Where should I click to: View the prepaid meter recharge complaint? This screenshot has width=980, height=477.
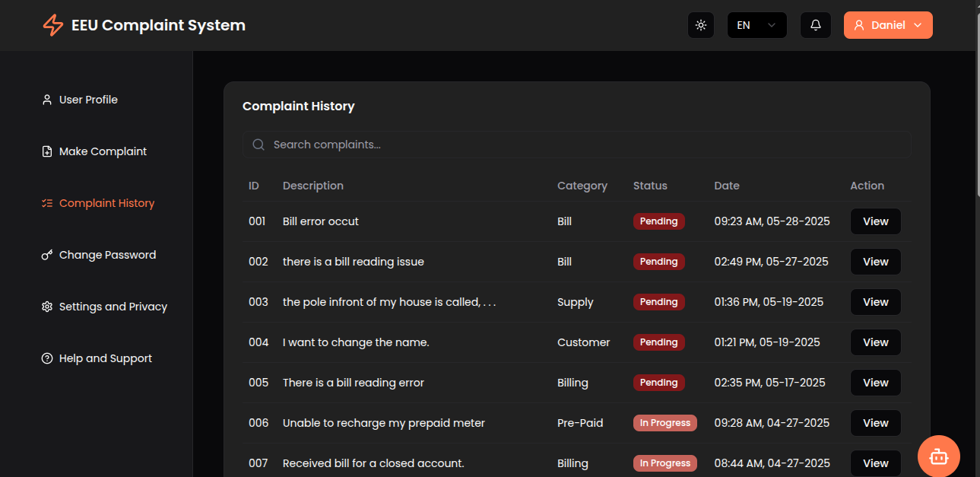pos(875,422)
